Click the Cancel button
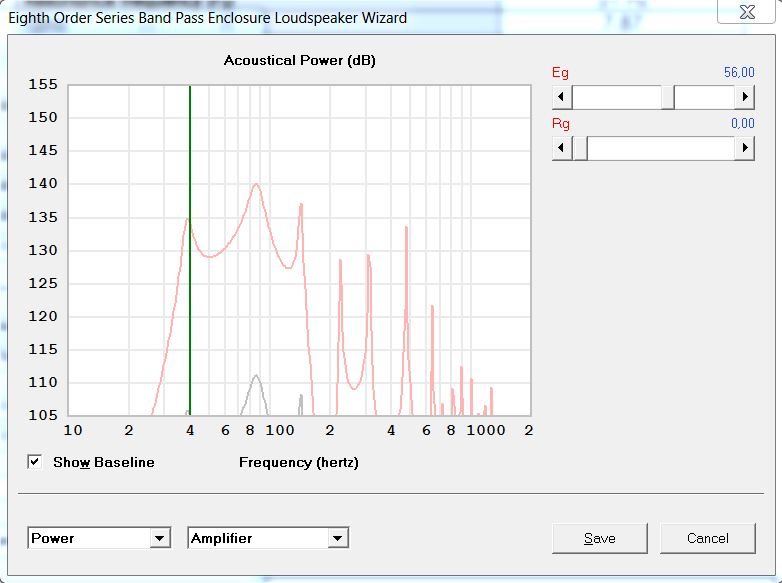 pos(707,538)
